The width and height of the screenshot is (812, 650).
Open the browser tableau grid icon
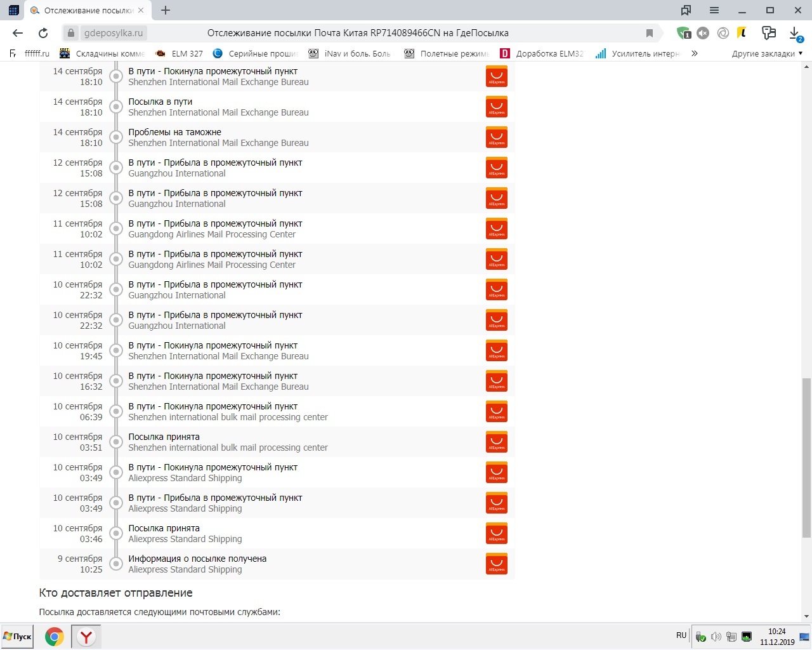tap(13, 10)
